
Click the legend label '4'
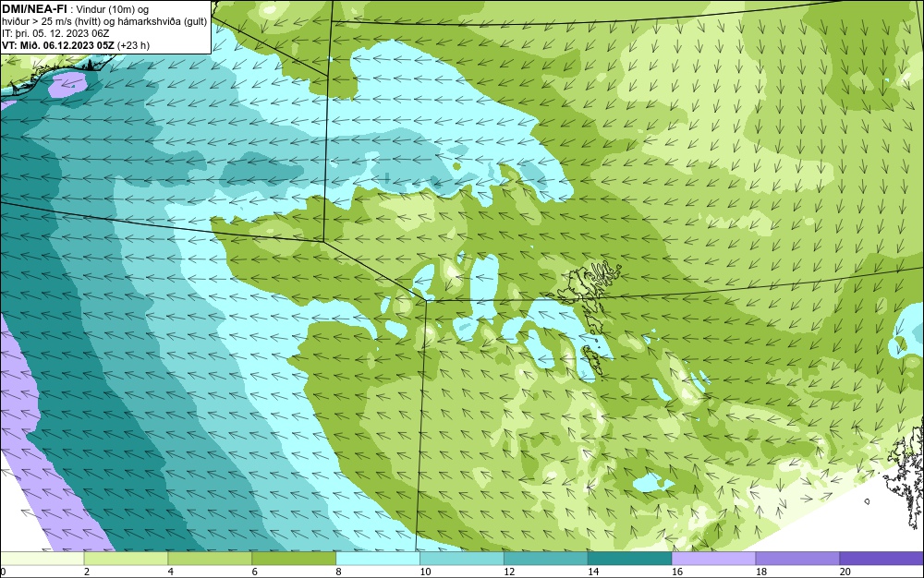click(x=170, y=572)
